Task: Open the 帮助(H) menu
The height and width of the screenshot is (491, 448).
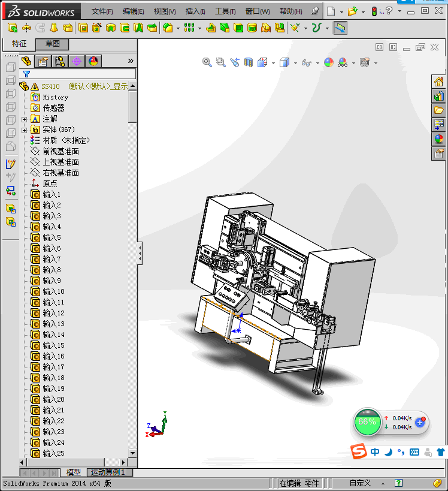Action: [291, 11]
